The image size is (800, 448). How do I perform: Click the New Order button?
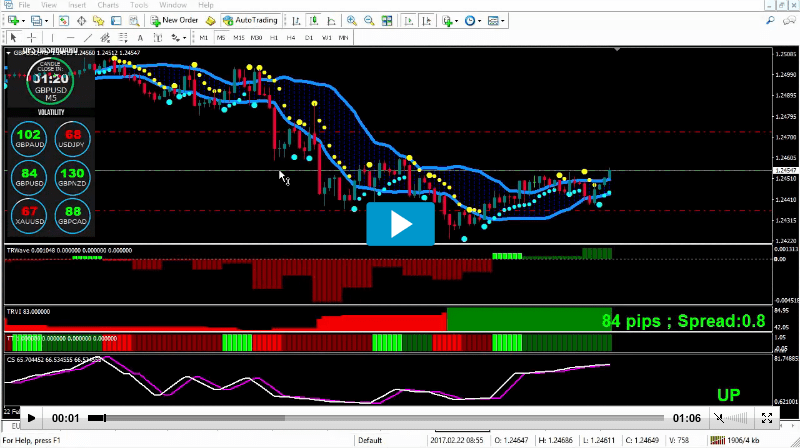[174, 20]
